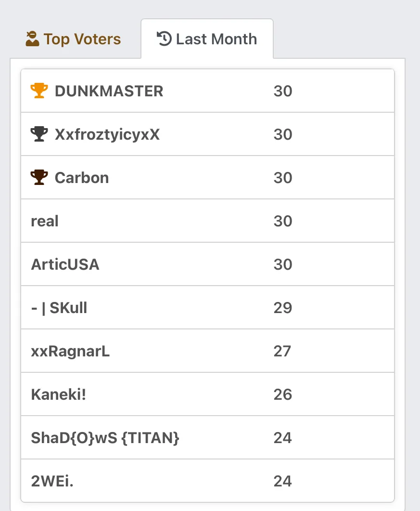The image size is (420, 511).
Task: Select ArticUSA in the list
Action: pos(207,264)
